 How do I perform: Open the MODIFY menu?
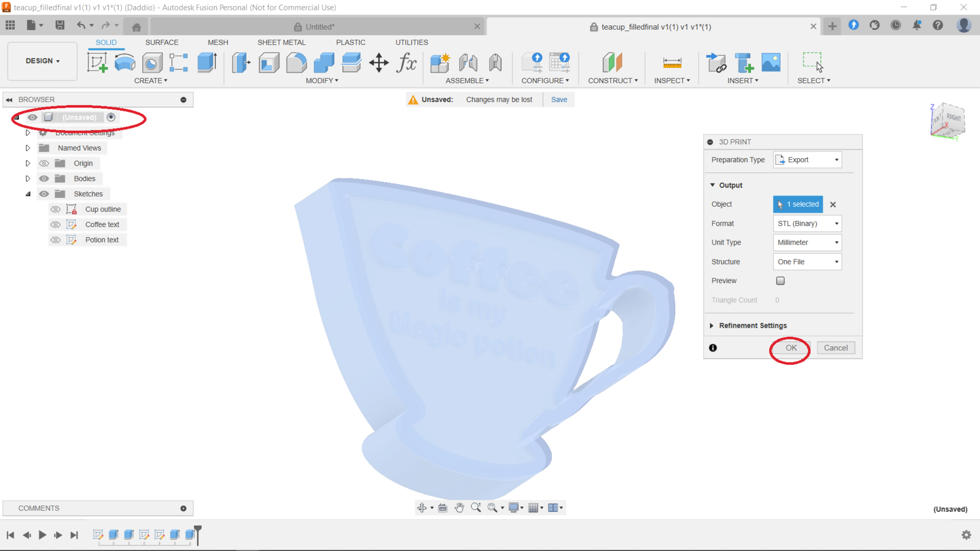(x=322, y=80)
